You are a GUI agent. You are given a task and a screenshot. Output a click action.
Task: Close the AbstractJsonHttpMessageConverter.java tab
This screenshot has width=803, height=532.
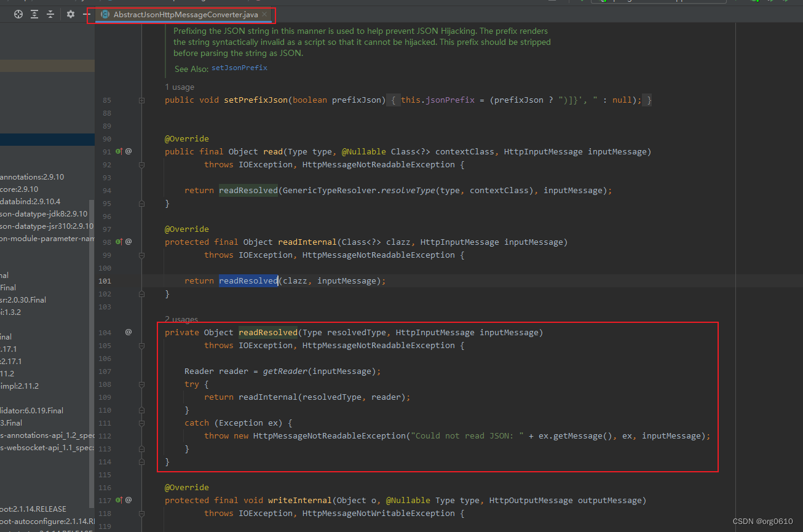(x=265, y=14)
